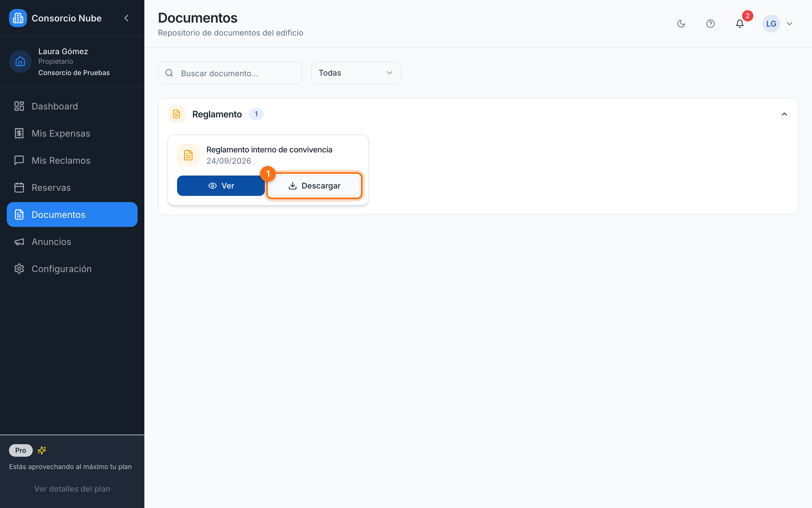Image resolution: width=812 pixels, height=508 pixels.
Task: Open Configuración settings
Action: [72, 269]
